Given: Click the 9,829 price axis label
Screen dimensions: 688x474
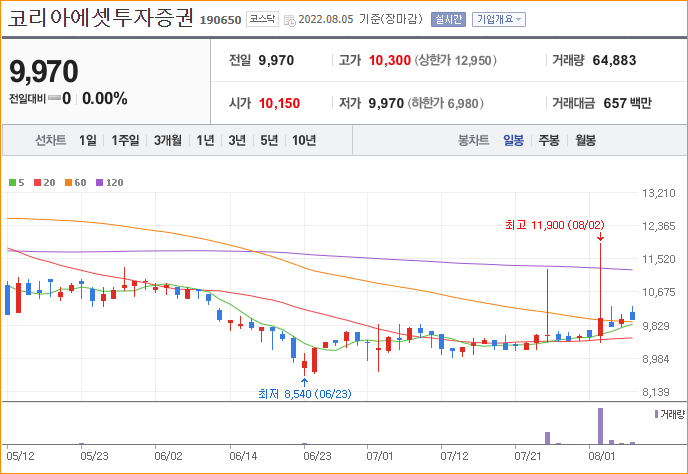Looking at the screenshot, I should point(656,326).
